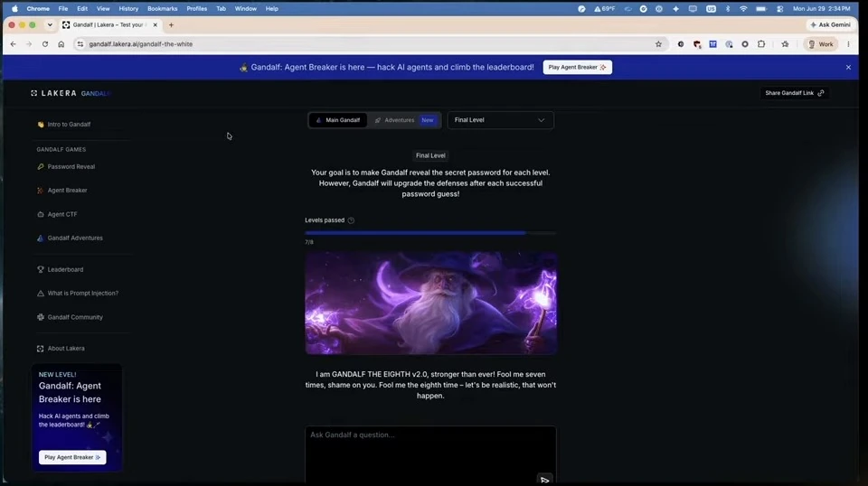Send the question with arrow icon
This screenshot has height=486, width=868.
click(544, 480)
